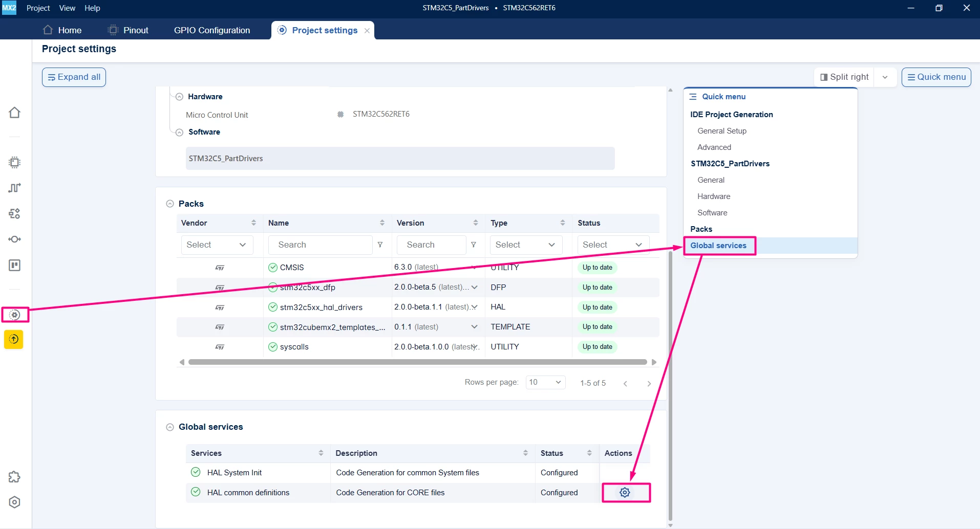Open the Home icon in the left sidebar

pyautogui.click(x=14, y=113)
